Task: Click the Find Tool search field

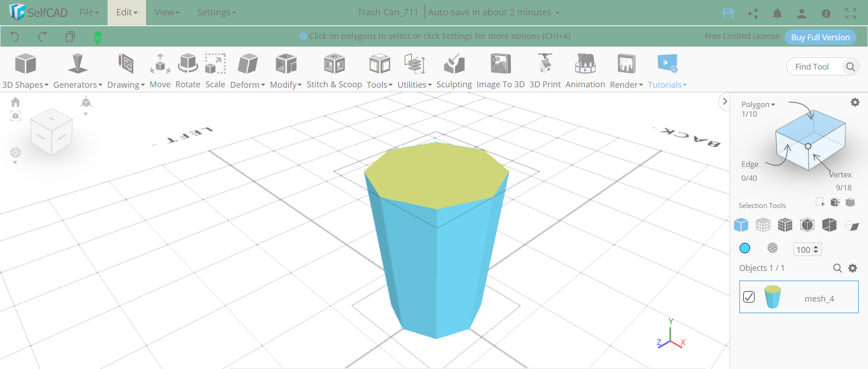Action: coord(823,67)
